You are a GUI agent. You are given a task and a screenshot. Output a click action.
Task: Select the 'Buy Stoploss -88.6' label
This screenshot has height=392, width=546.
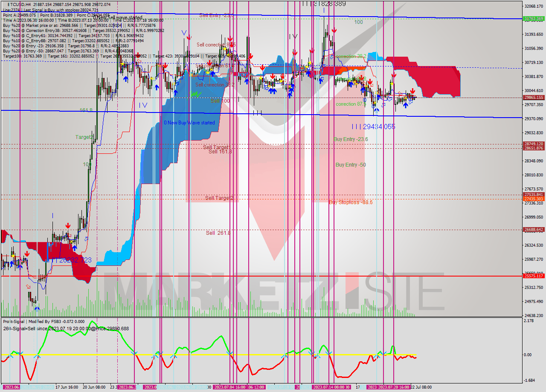351,202
